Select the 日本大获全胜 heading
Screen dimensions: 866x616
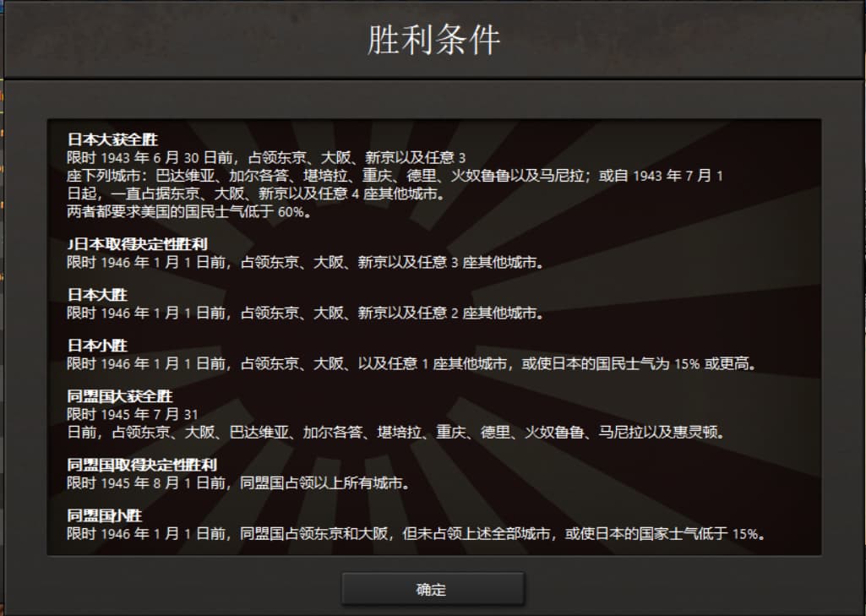click(x=112, y=139)
